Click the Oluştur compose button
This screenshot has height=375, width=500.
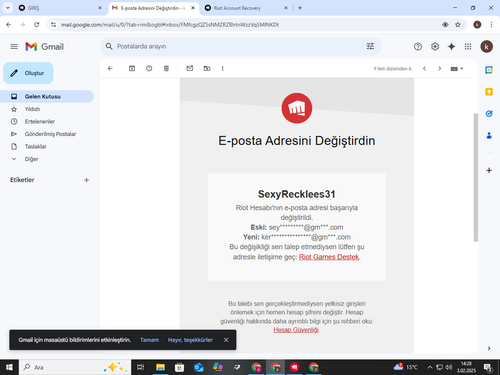tap(28, 73)
